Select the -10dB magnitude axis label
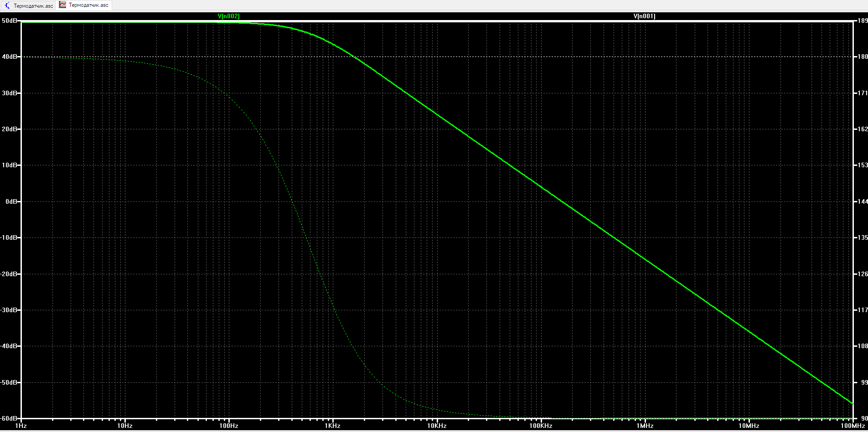Image resolution: width=868 pixels, height=432 pixels. coord(9,237)
